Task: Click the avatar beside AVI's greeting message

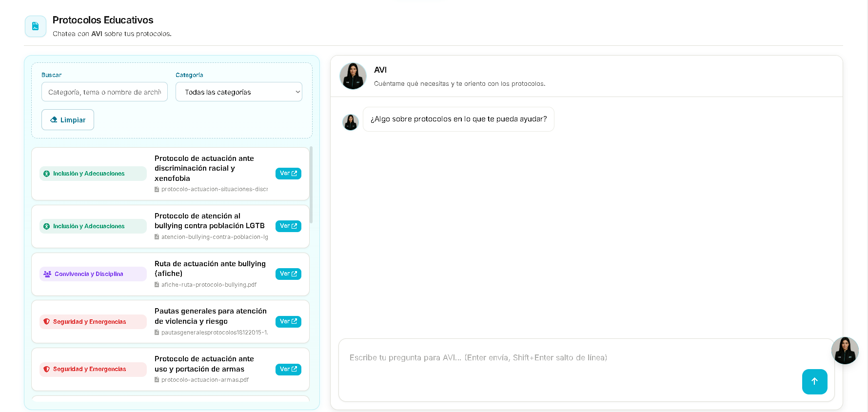Action: [351, 122]
